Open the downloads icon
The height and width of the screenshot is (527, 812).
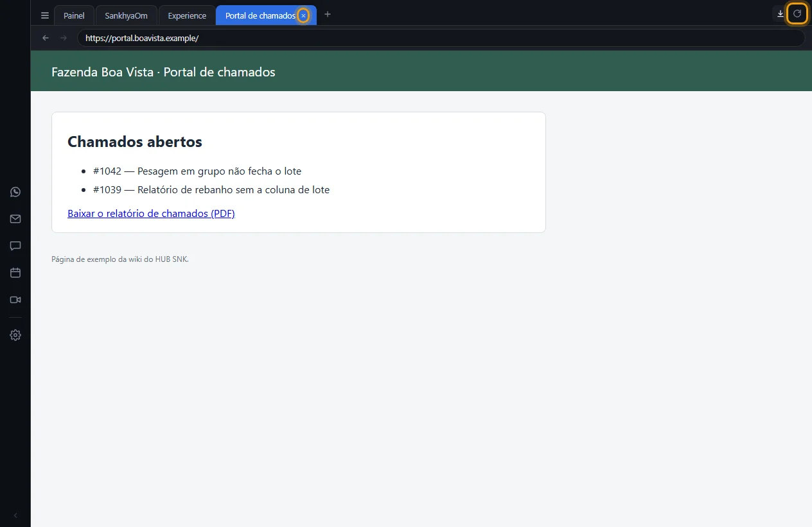pyautogui.click(x=781, y=13)
